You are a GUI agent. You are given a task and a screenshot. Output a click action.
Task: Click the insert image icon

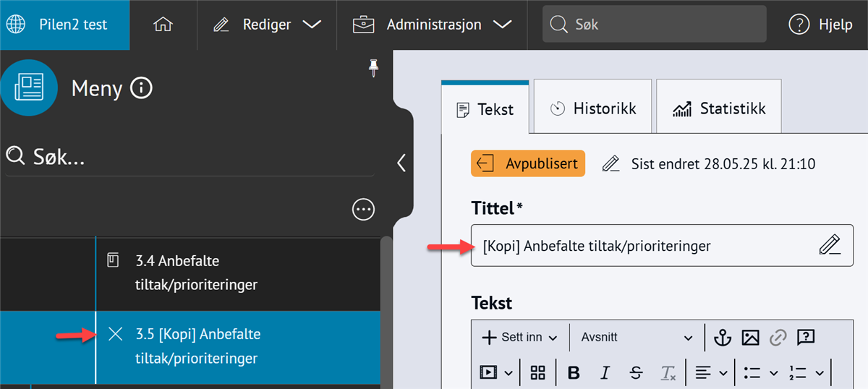coord(750,337)
